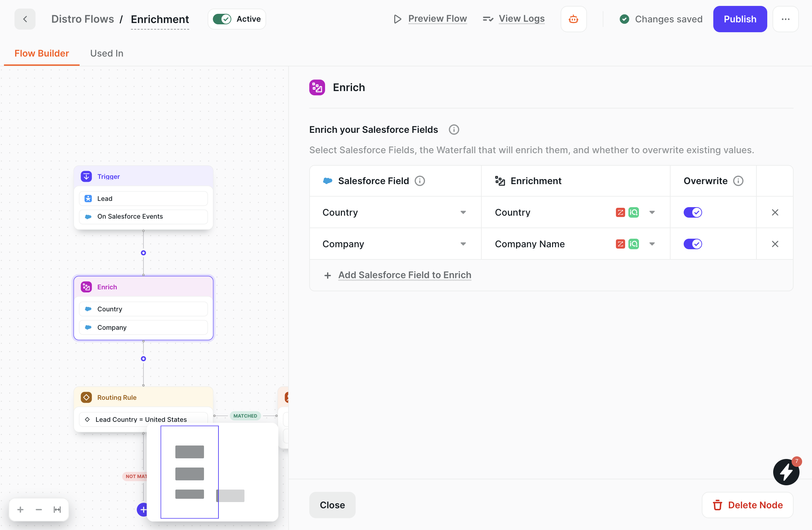Switch to the Used In tab
812x530 pixels.
(107, 53)
